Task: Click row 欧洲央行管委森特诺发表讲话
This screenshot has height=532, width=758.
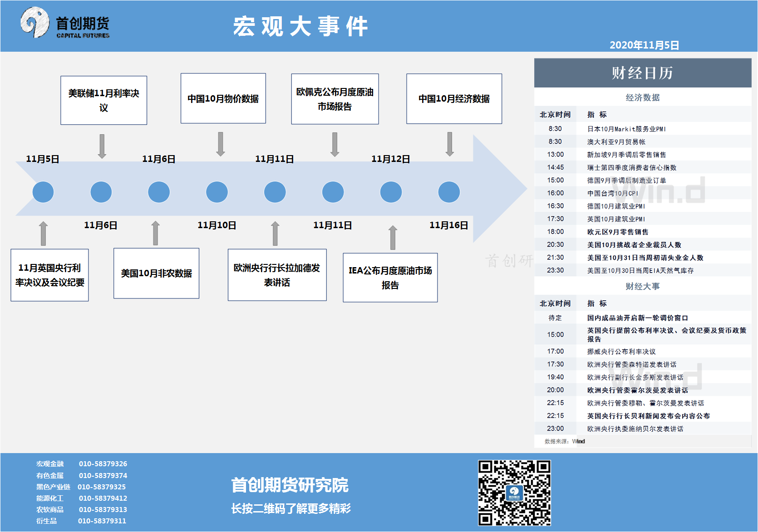Action: [x=643, y=364]
